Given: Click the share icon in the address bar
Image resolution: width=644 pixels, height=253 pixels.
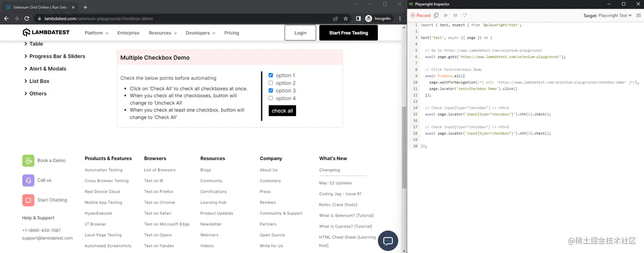Looking at the screenshot, I should [336, 18].
